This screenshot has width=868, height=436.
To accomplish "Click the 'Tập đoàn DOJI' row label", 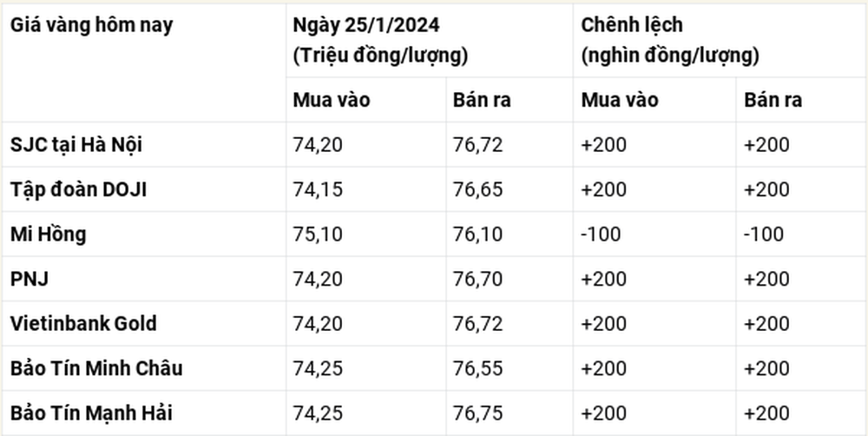I will [x=79, y=189].
